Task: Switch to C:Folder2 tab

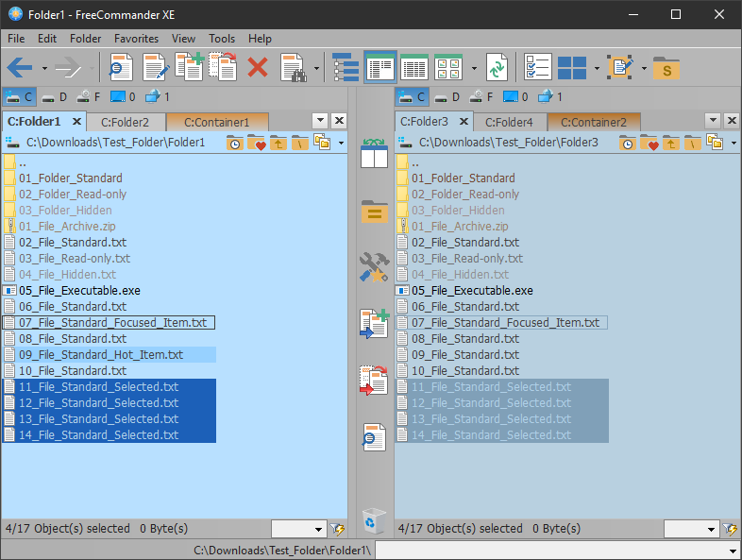Action: 126,122
